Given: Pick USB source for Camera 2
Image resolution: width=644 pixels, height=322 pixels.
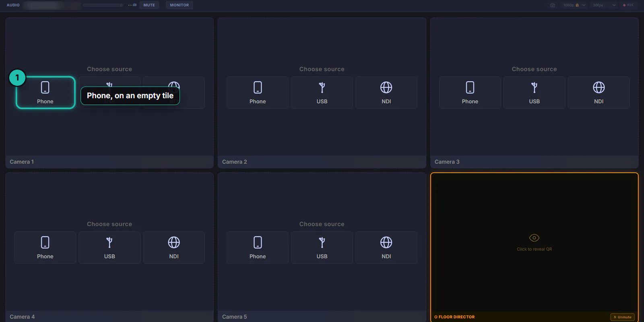Looking at the screenshot, I should click(322, 93).
